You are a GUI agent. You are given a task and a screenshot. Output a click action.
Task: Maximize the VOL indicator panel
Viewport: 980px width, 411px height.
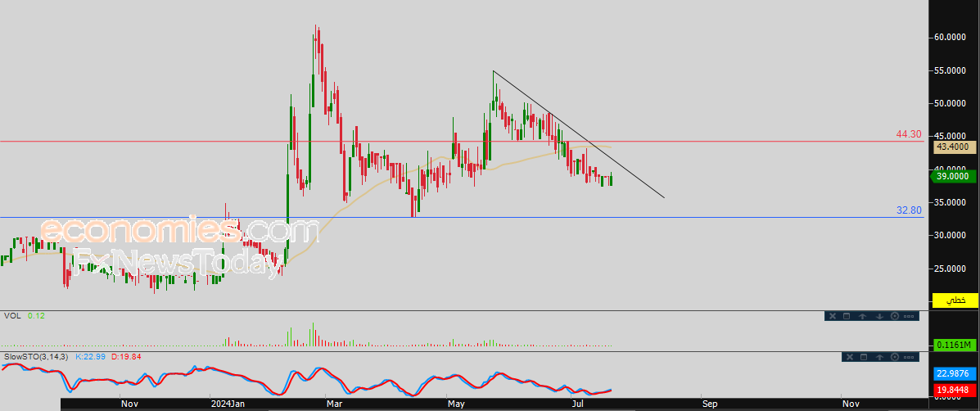(x=847, y=316)
